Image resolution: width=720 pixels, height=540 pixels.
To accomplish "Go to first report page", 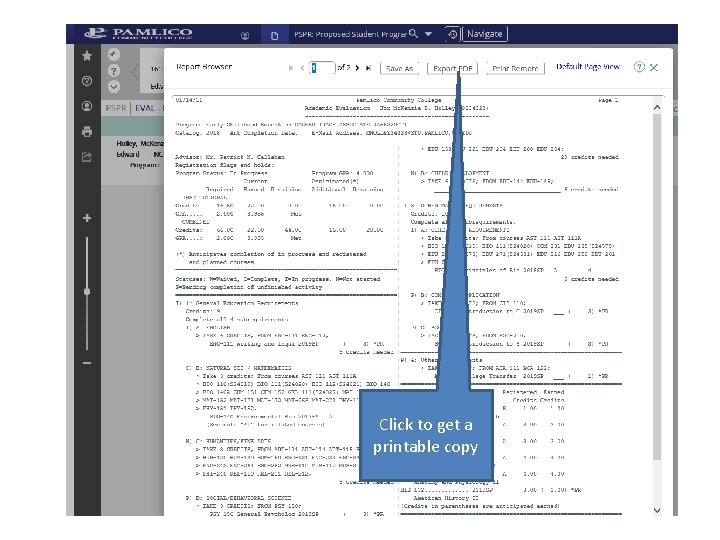I will pyautogui.click(x=291, y=68).
